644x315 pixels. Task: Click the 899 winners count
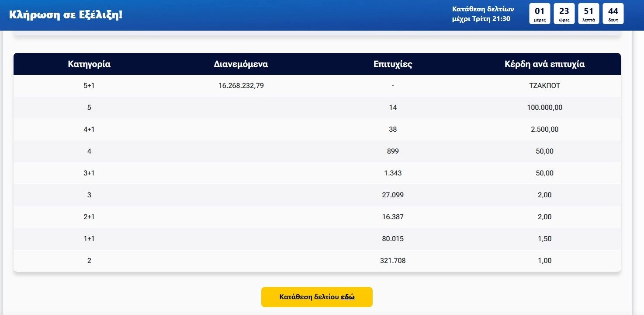point(393,151)
